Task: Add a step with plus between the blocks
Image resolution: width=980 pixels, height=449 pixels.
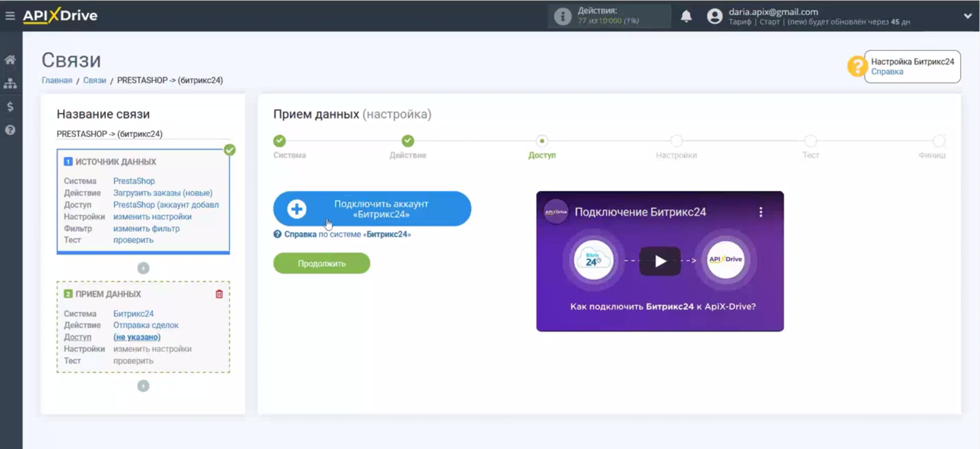Action: click(x=143, y=268)
